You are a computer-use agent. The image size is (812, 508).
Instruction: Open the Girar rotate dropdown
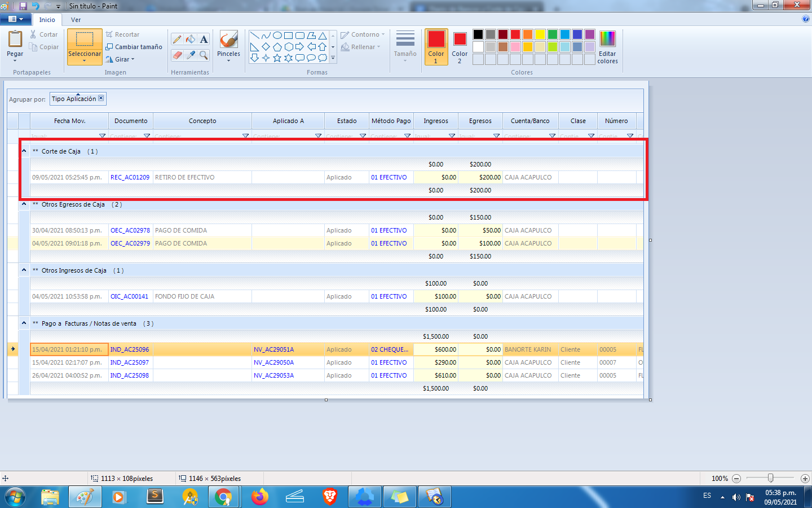pyautogui.click(x=133, y=59)
